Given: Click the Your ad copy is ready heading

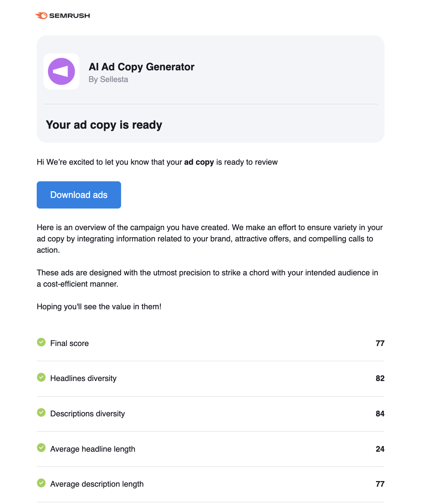Looking at the screenshot, I should click(x=104, y=125).
